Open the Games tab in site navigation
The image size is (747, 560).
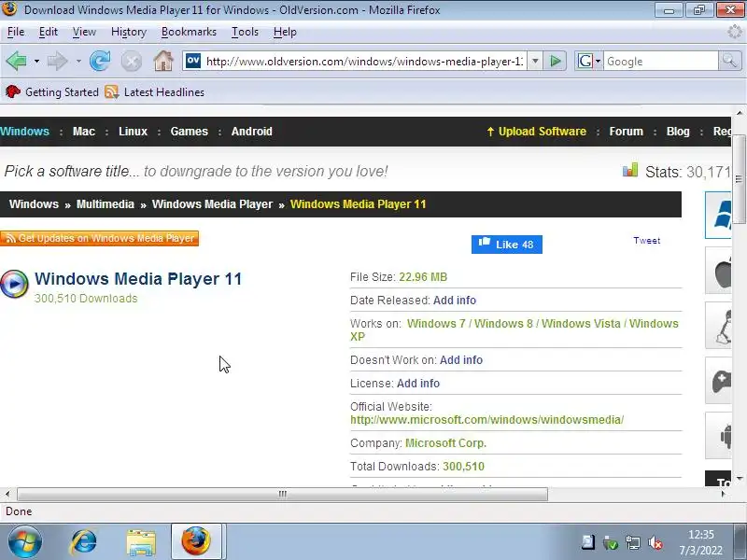[190, 132]
